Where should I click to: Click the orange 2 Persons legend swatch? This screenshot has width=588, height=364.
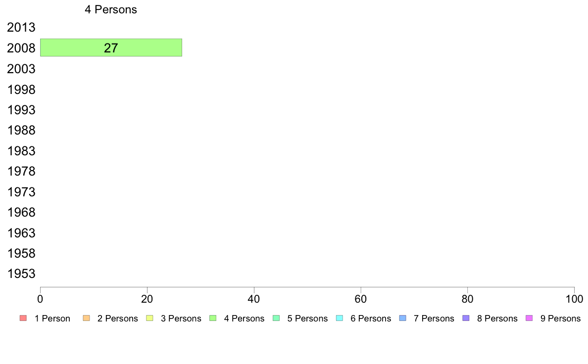pyautogui.click(x=86, y=318)
